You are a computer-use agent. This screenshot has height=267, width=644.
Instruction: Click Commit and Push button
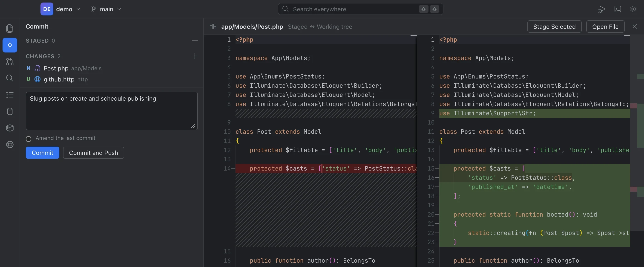94,153
